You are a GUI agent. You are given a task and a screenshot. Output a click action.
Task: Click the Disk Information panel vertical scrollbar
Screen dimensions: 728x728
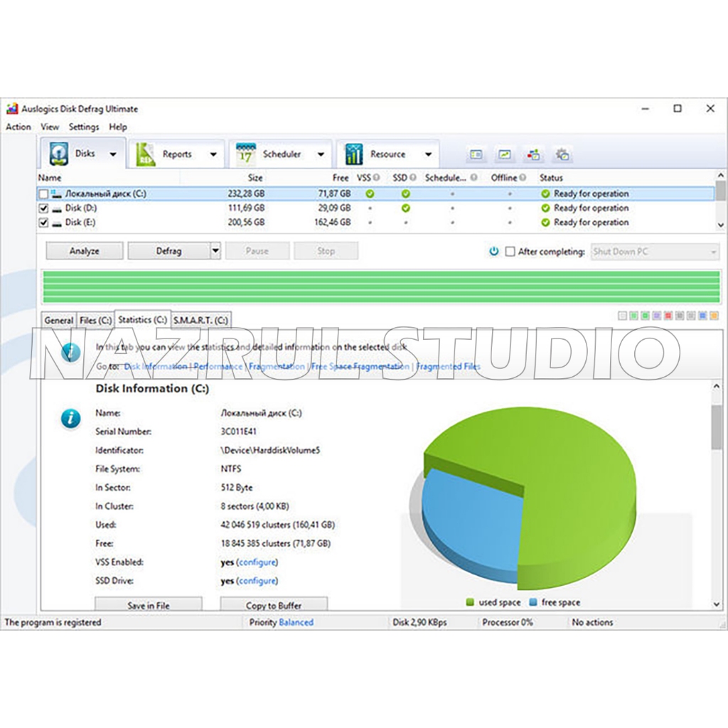(x=716, y=427)
